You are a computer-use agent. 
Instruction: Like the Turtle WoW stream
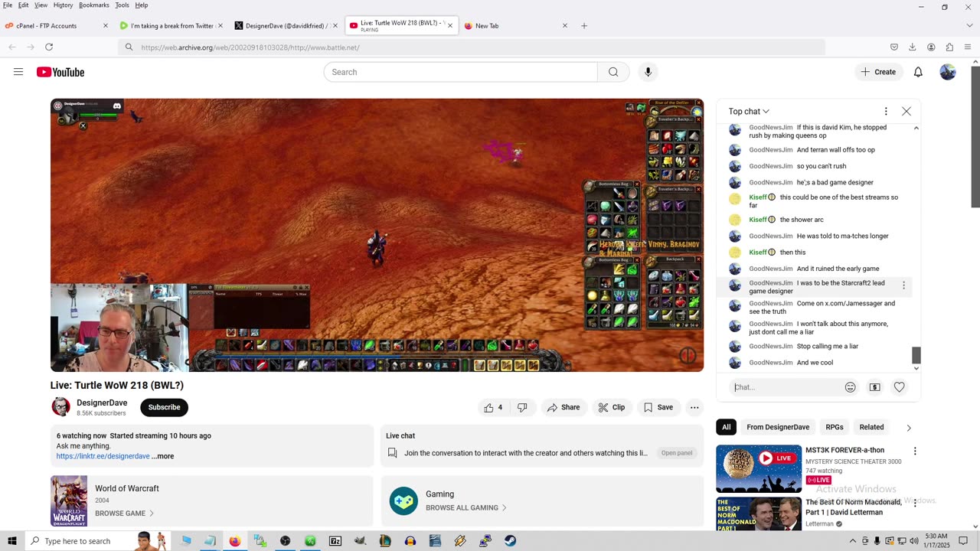click(493, 407)
